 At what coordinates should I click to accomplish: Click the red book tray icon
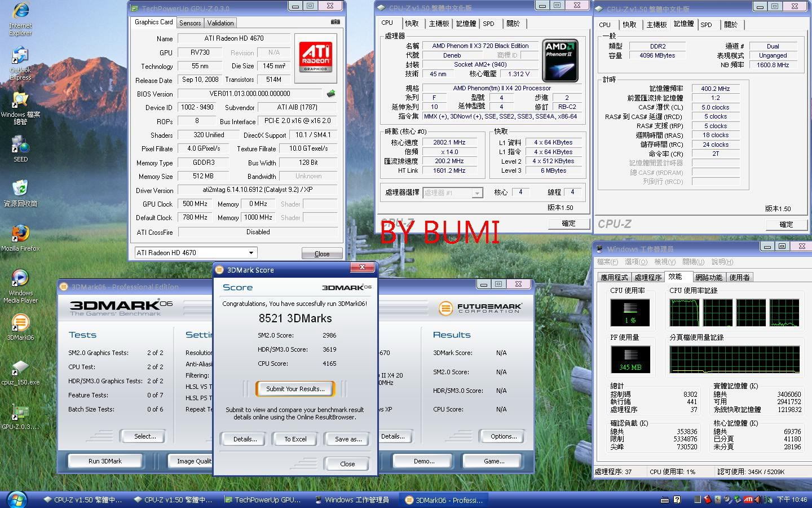pyautogui.click(x=707, y=500)
